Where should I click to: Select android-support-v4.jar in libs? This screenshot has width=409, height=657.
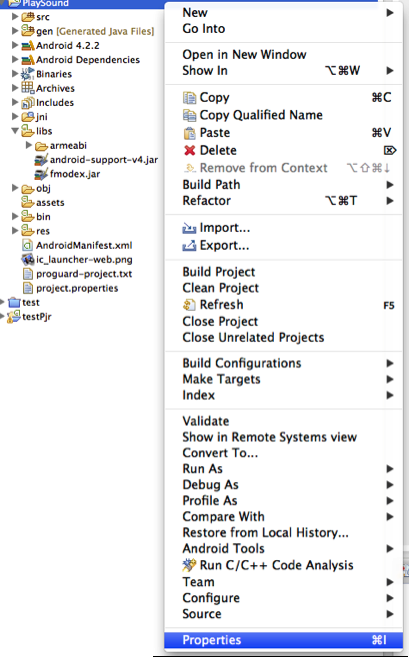click(x=104, y=160)
